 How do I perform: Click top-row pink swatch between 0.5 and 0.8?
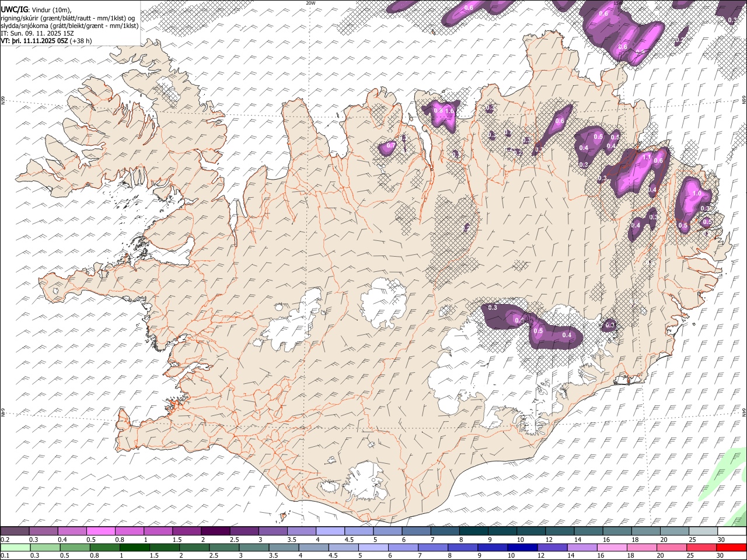[100, 531]
